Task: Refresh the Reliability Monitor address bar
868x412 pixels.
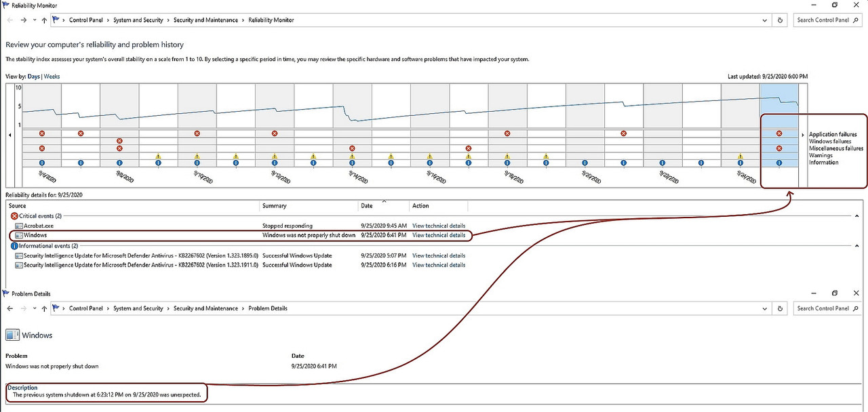Action: pyautogui.click(x=781, y=20)
